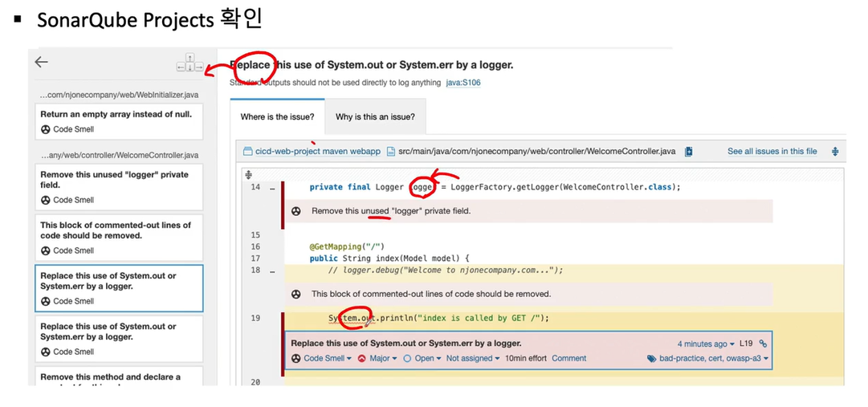
Task: Expand hidden source lines above line 14
Action: point(248,175)
